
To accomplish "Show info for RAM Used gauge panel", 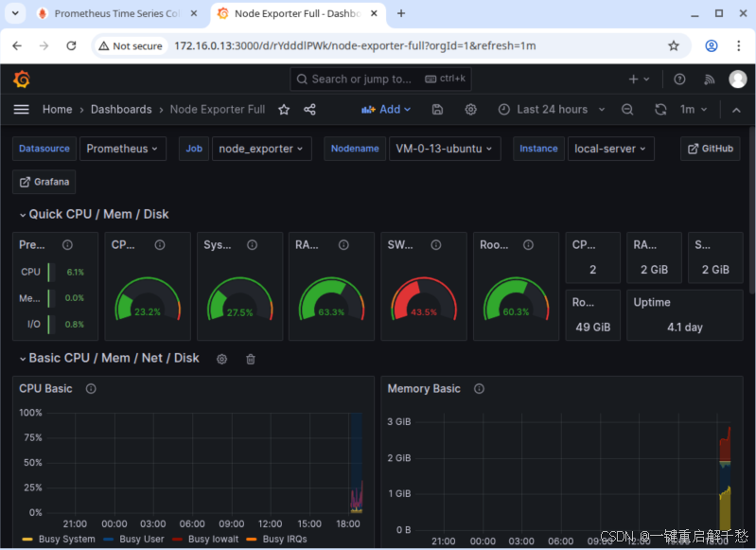I will click(343, 245).
